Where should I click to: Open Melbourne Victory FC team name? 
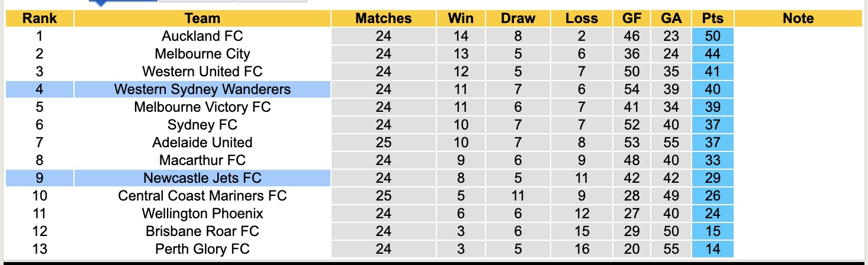tap(202, 107)
